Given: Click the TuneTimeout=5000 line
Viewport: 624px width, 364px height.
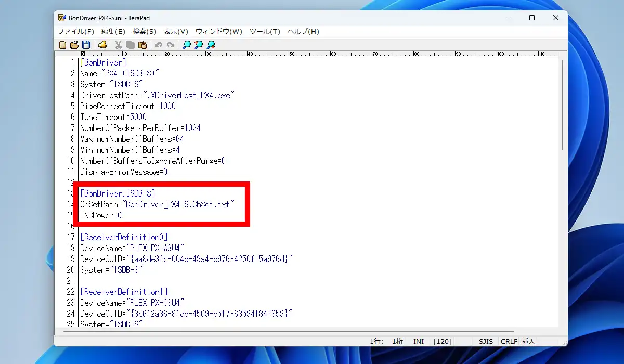Looking at the screenshot, I should tap(113, 117).
